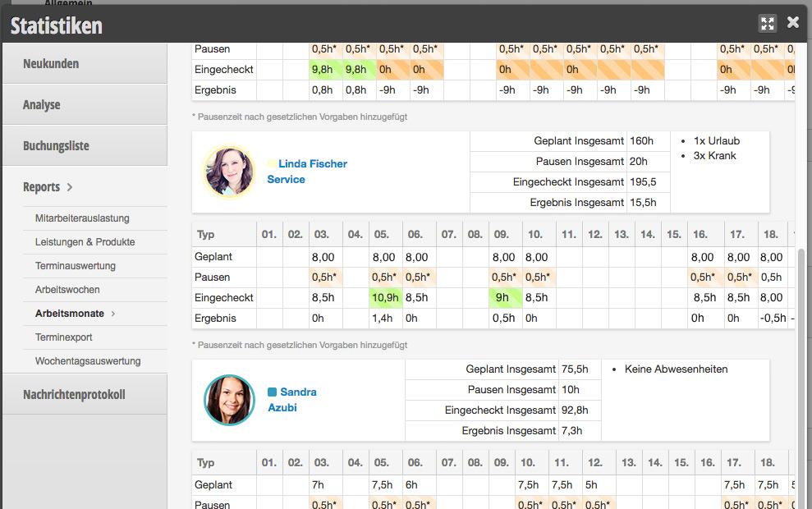812x509 pixels.
Task: Open the Analyse section
Action: click(42, 105)
